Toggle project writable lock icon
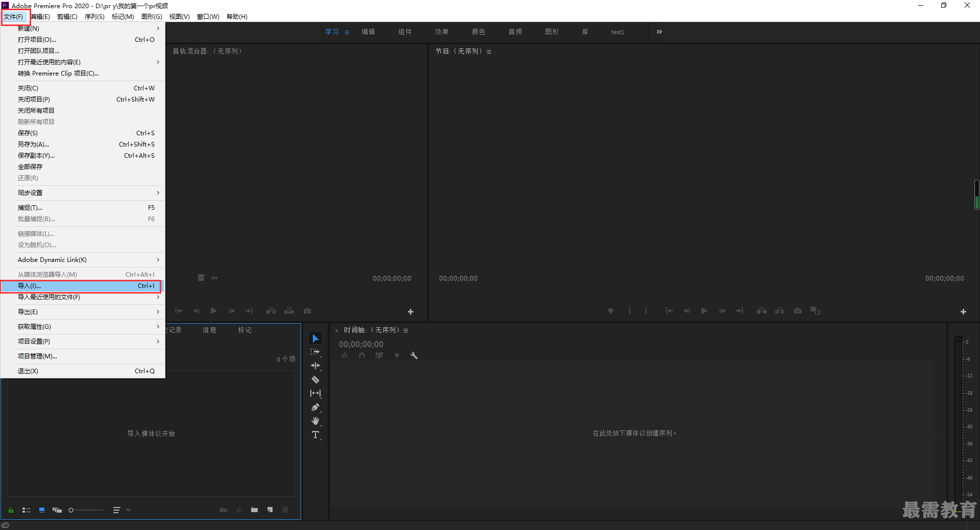 pos(11,510)
